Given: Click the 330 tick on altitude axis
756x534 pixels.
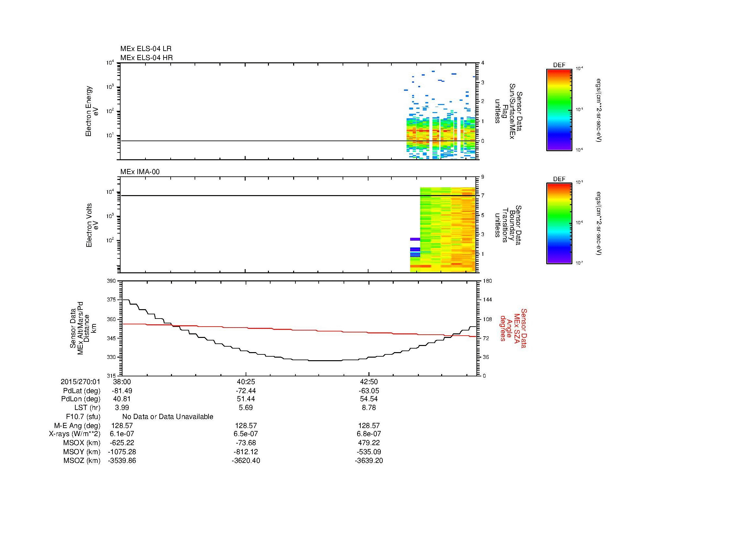Looking at the screenshot, I should (x=112, y=357).
